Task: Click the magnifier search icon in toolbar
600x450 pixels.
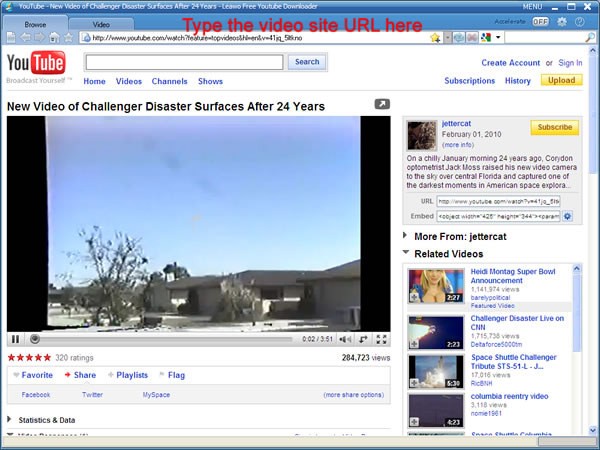Action: (590, 38)
